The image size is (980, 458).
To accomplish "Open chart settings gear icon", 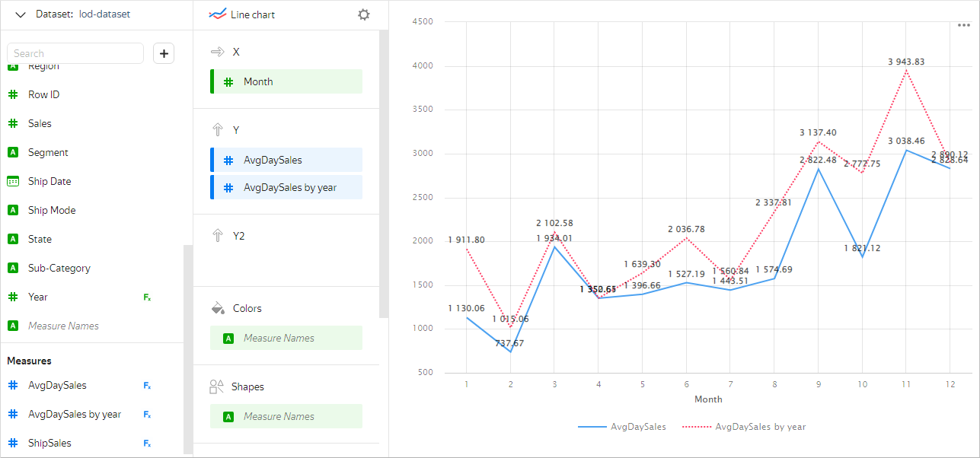I will (364, 14).
